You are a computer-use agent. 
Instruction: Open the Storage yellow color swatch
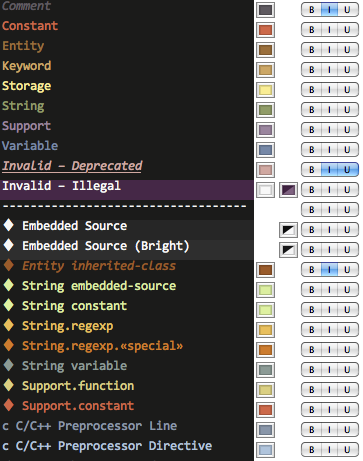(265, 90)
